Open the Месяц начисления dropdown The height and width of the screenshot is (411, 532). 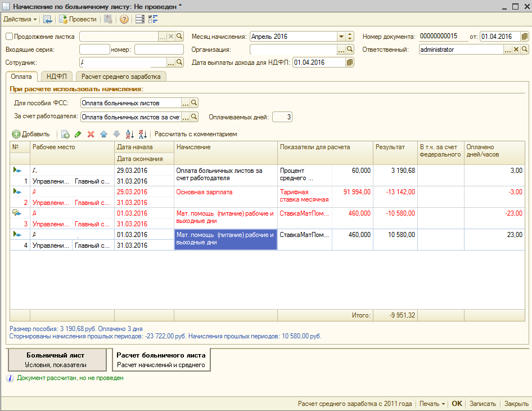341,37
